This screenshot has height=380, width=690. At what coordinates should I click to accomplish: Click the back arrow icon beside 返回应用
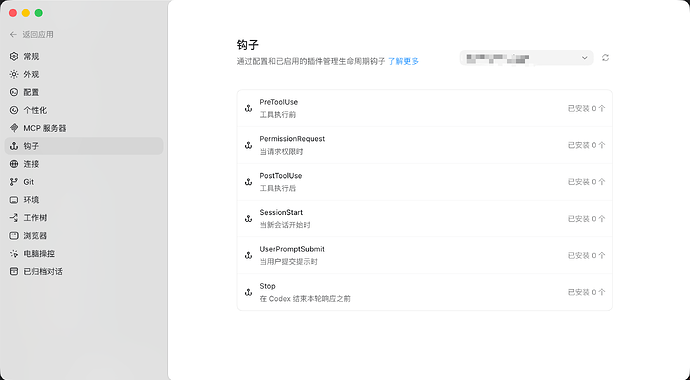pyautogui.click(x=13, y=34)
